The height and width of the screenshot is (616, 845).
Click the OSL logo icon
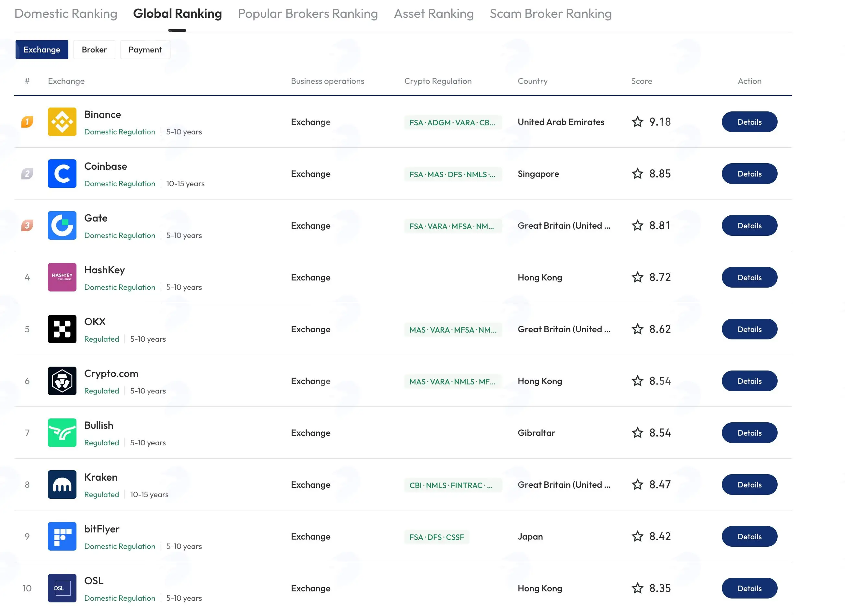pos(62,588)
